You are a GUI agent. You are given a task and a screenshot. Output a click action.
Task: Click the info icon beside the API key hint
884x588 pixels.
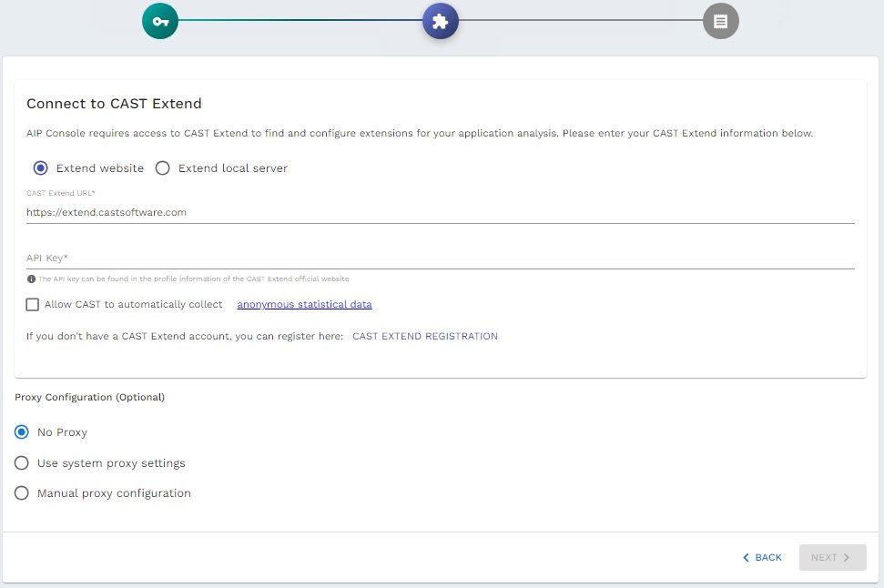coord(30,278)
